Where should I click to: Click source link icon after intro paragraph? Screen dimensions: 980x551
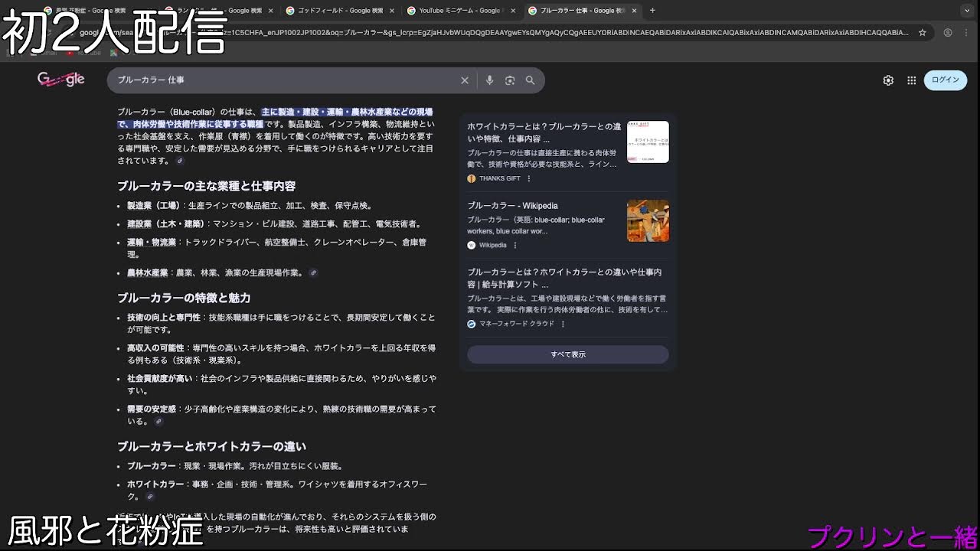(x=180, y=161)
